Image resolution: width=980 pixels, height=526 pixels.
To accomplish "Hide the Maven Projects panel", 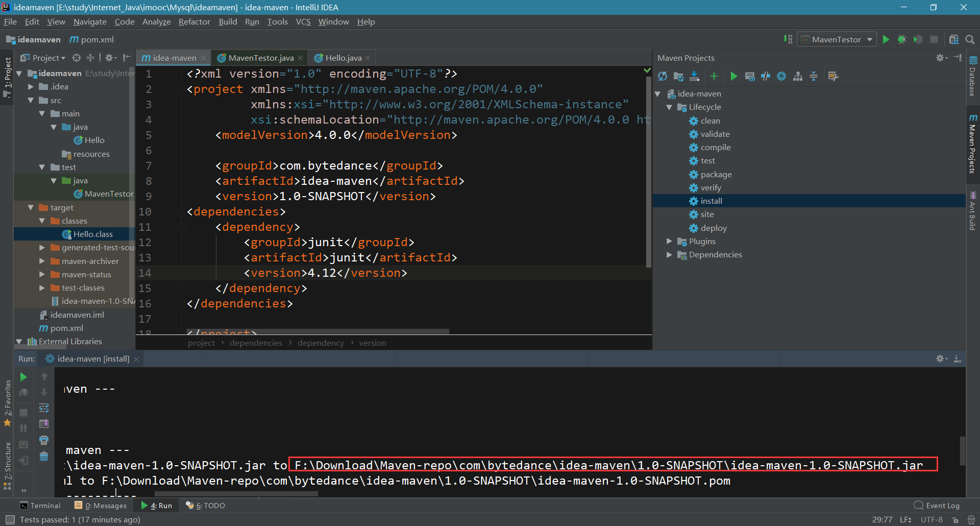I will [x=958, y=58].
